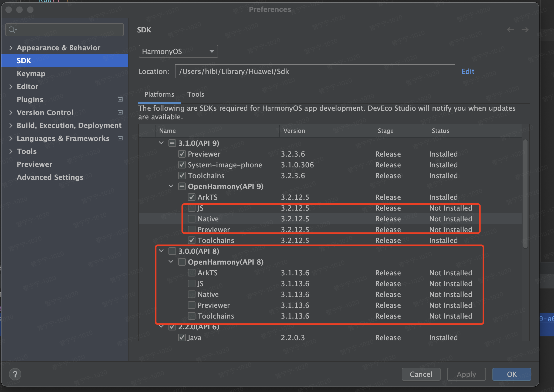Image resolution: width=554 pixels, height=392 pixels.
Task: Uncheck Toolchains 3.2.3.6 checkbox
Action: coord(182,175)
